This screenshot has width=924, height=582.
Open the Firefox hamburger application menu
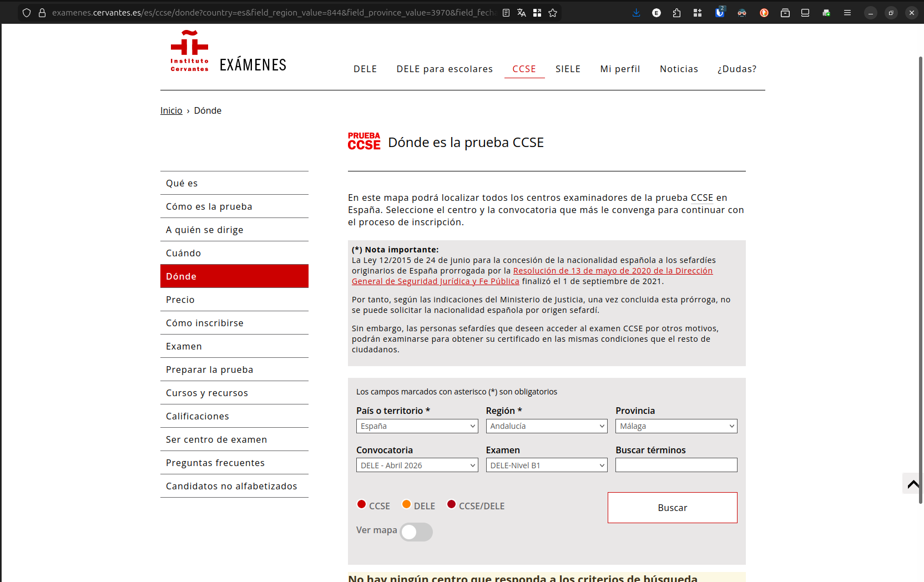click(847, 13)
